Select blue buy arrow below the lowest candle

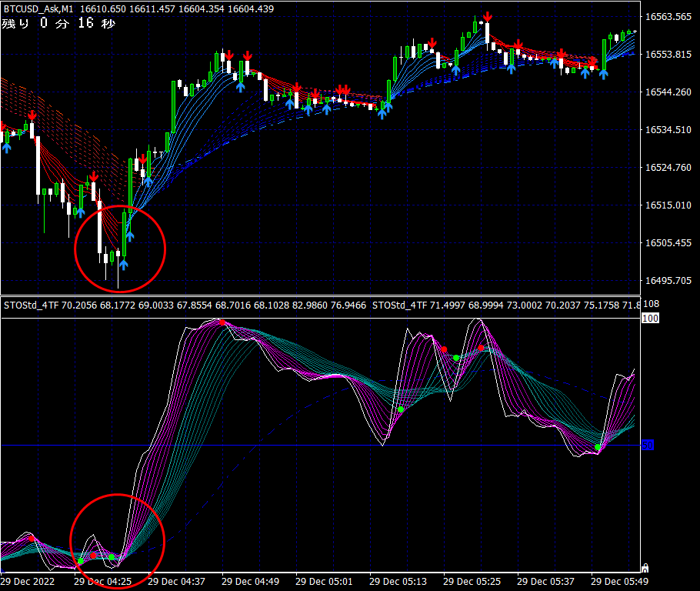click(x=124, y=265)
